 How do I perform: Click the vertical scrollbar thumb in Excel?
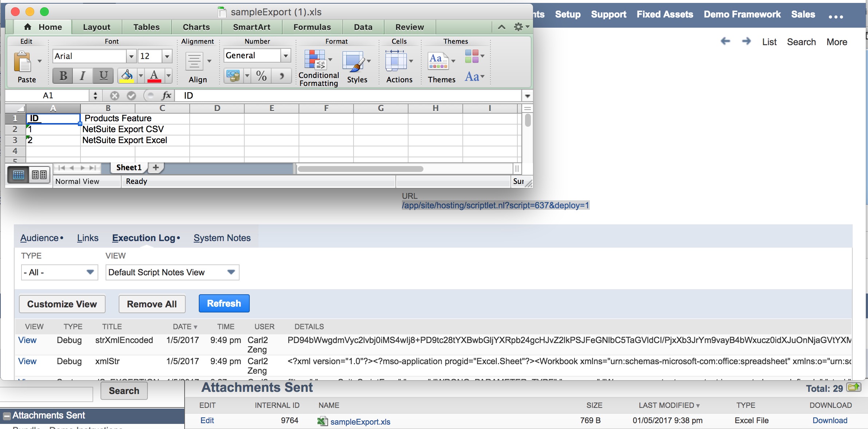pyautogui.click(x=528, y=120)
